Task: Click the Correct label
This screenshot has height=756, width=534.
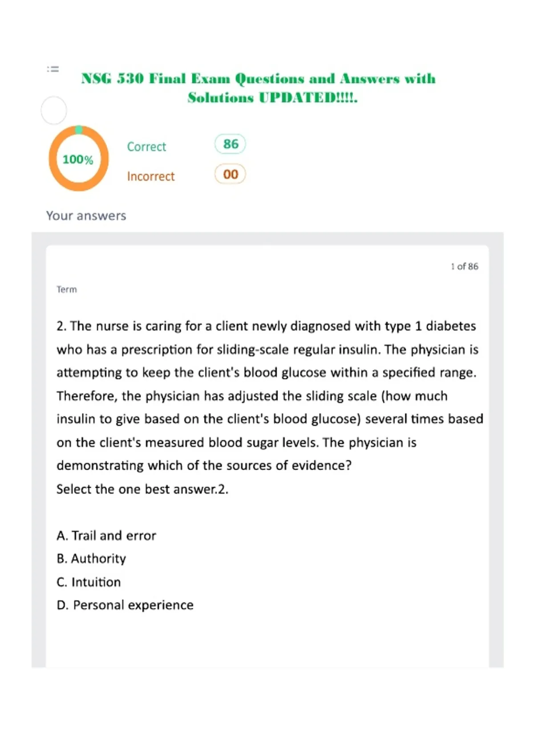Action: pos(146,146)
